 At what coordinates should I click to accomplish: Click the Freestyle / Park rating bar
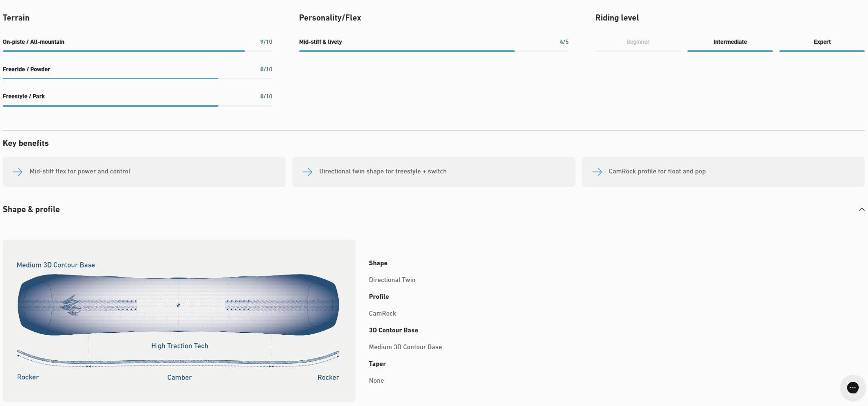[137, 106]
